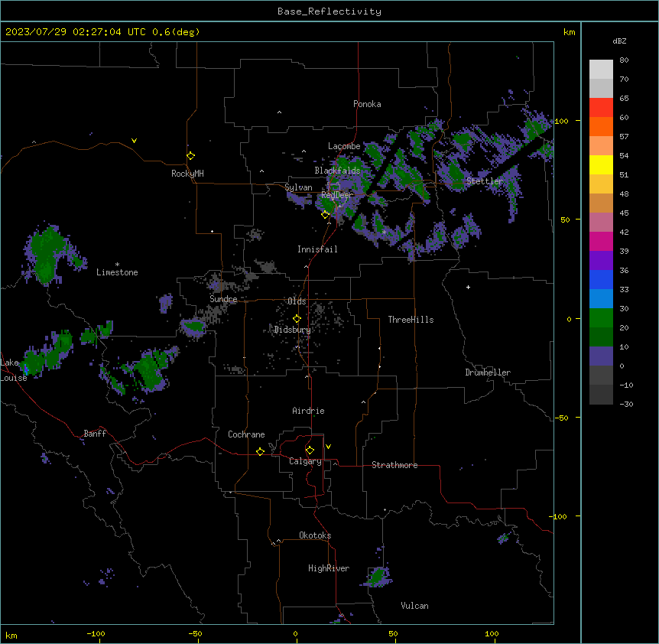Click the Strathmore label
Image resolution: width=659 pixels, height=644 pixels.
(x=394, y=465)
